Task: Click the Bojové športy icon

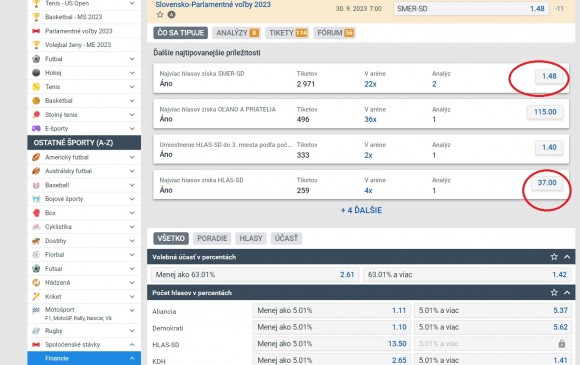Action: pyautogui.click(x=36, y=199)
